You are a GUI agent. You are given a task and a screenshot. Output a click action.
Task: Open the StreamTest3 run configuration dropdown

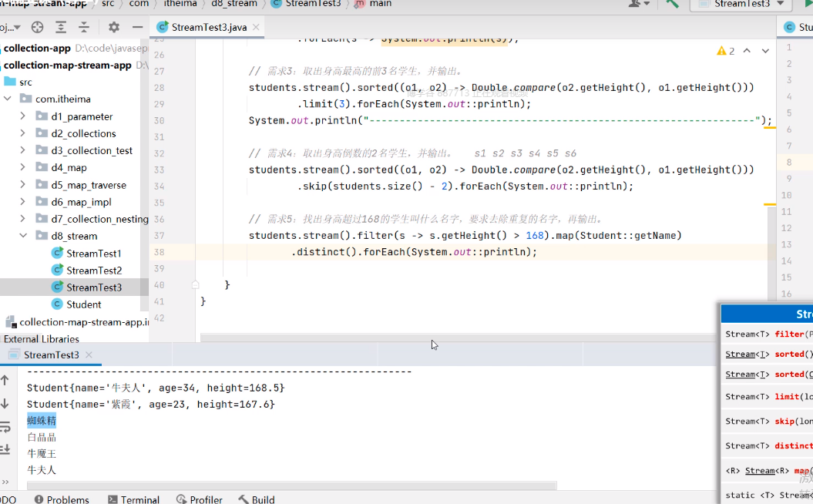click(x=742, y=4)
